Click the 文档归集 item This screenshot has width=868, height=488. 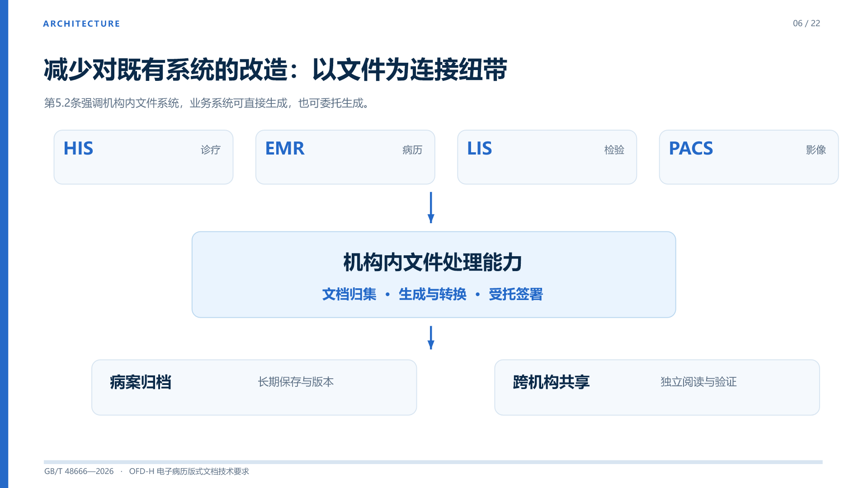[349, 294]
